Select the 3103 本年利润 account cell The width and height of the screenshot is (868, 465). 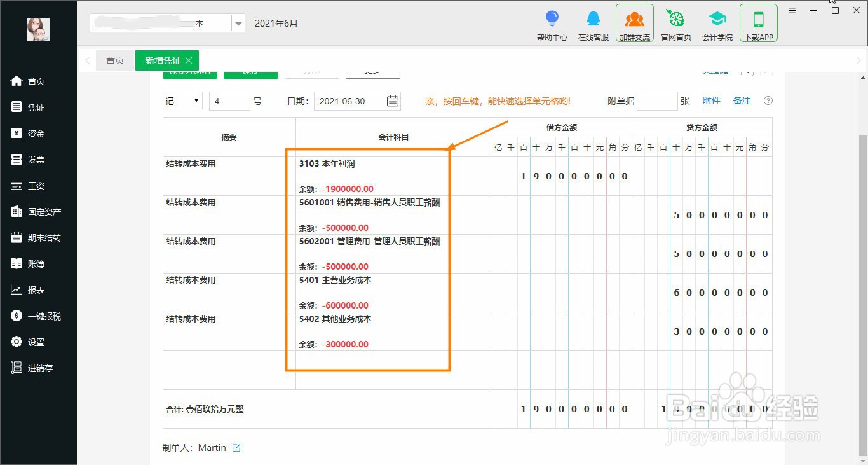393,176
